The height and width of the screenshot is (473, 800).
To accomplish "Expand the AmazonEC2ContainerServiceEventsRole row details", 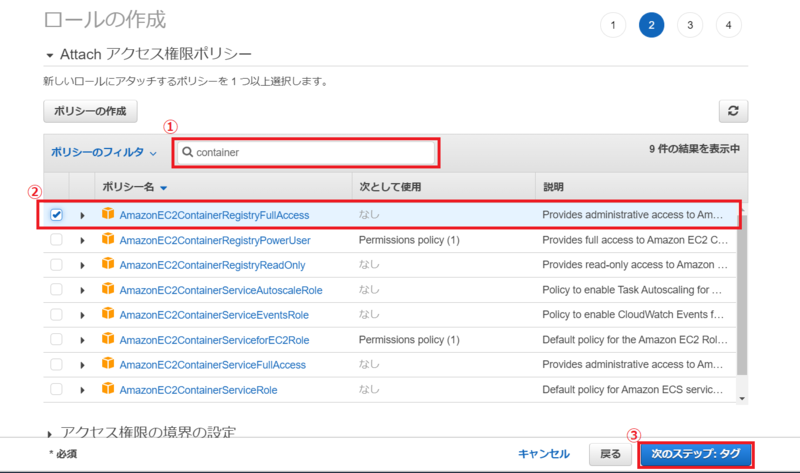I will click(x=82, y=315).
